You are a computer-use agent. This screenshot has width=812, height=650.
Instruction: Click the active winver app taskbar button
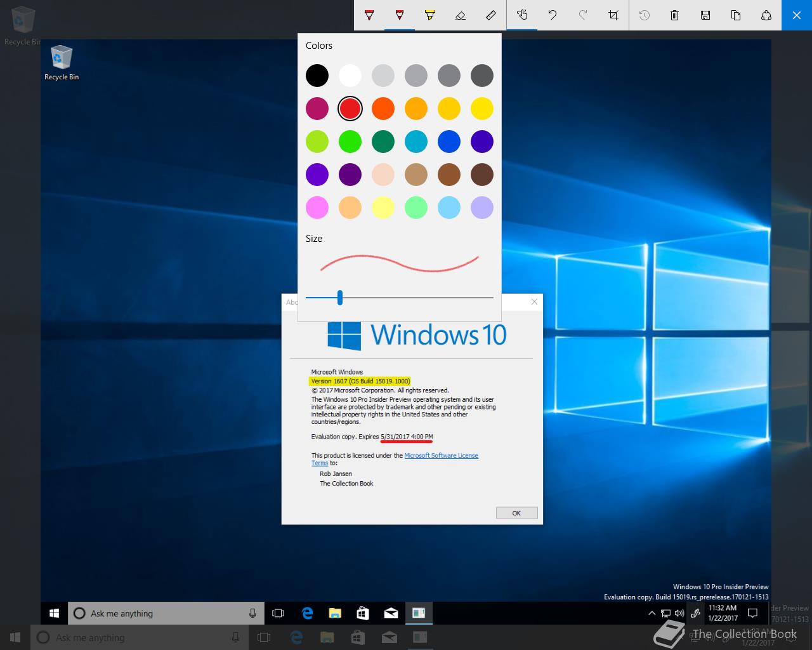click(419, 613)
